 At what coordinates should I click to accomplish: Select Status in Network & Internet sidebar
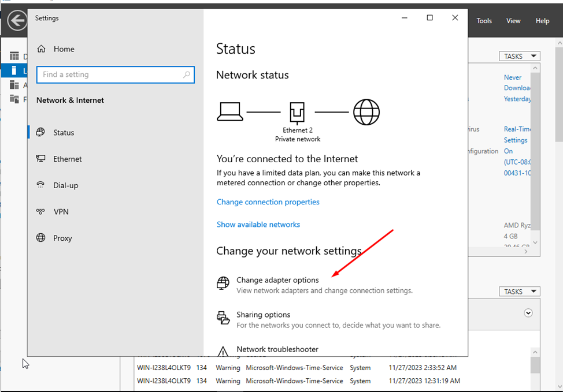coord(64,132)
